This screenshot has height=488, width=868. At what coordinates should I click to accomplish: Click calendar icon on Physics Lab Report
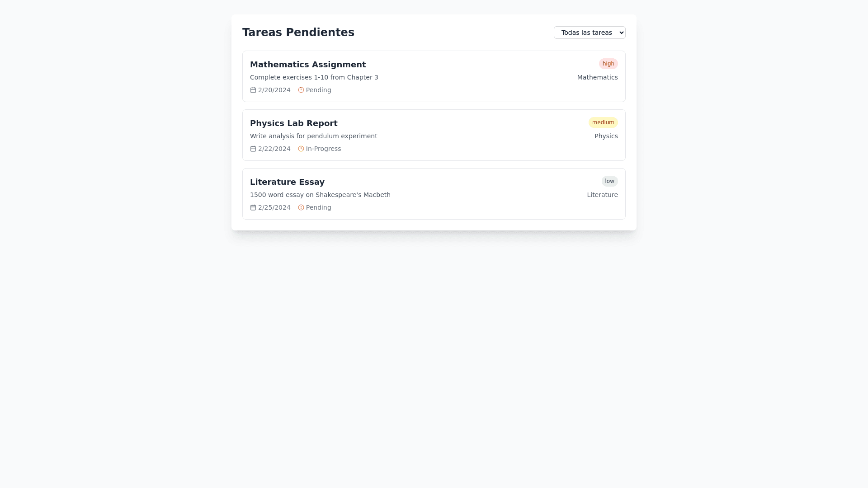[253, 149]
